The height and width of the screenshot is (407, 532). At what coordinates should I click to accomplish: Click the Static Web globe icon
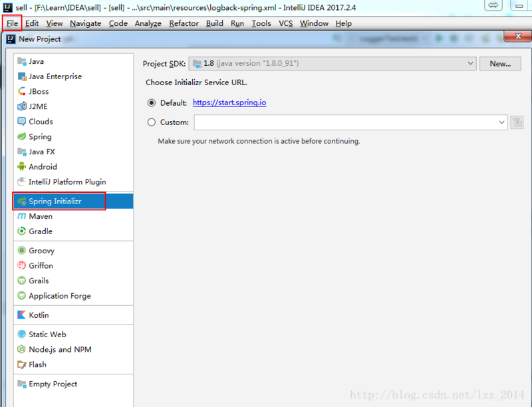coord(22,334)
